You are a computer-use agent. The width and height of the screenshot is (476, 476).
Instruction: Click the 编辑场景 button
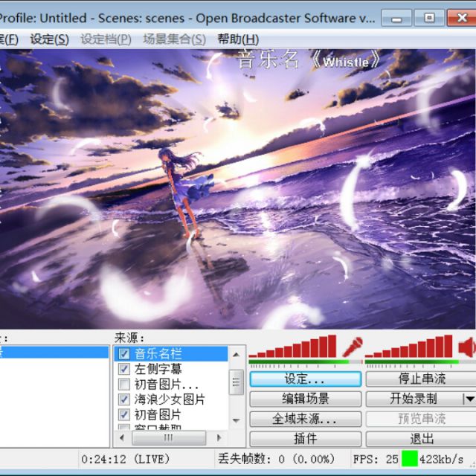coord(306,399)
